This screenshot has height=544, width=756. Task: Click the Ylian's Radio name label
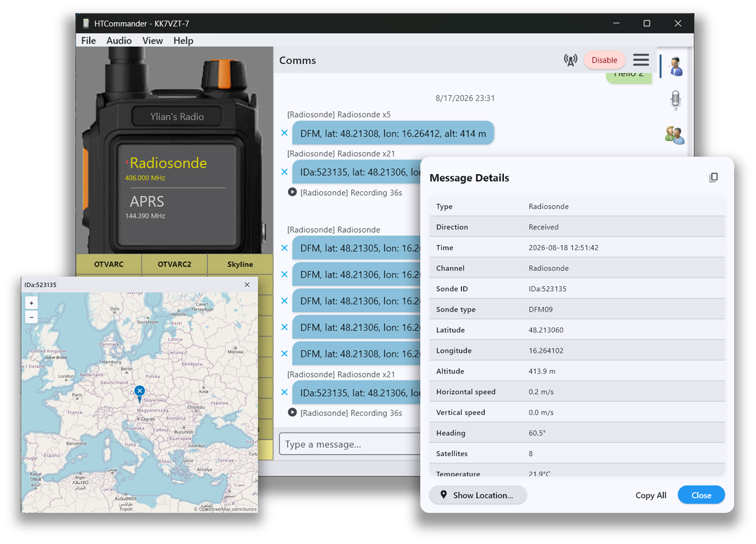pyautogui.click(x=177, y=116)
